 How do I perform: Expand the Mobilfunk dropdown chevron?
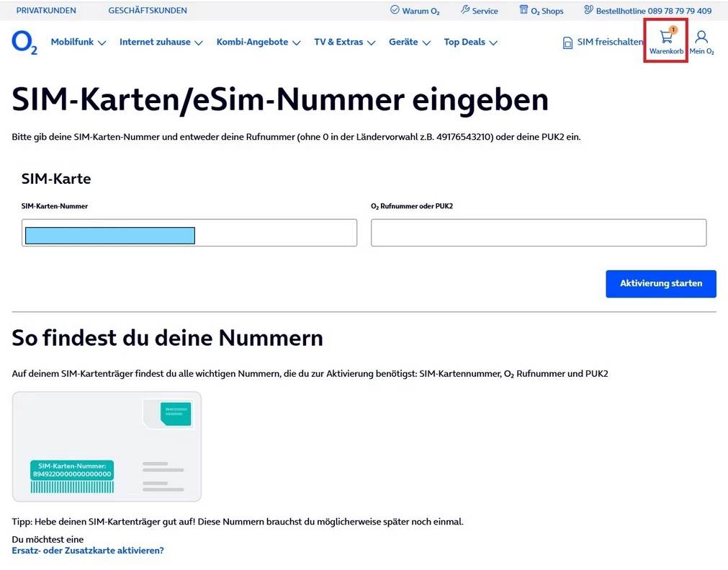pos(102,43)
